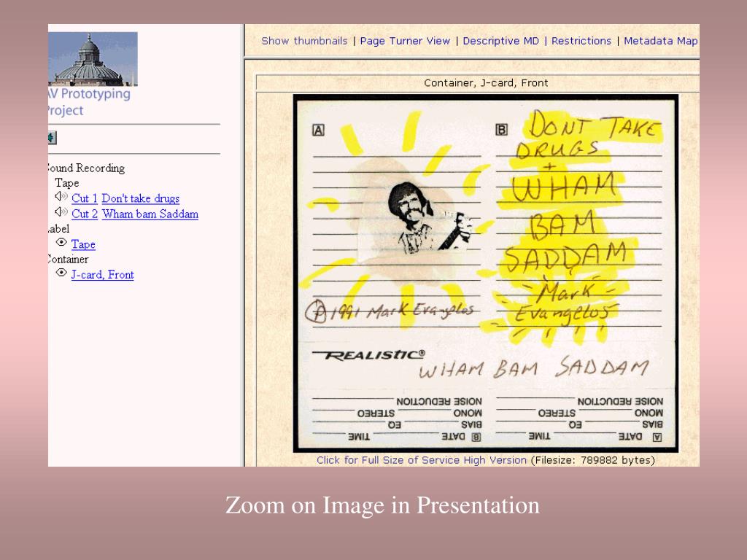Open Descriptive MD
Viewport: 747px width, 560px height.
[x=500, y=41]
